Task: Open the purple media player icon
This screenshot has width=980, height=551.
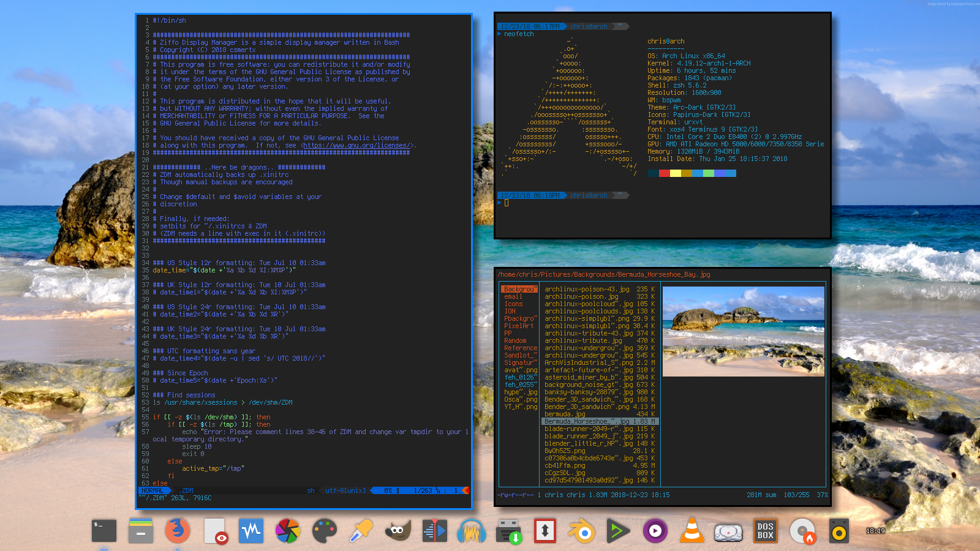Action: [655, 531]
